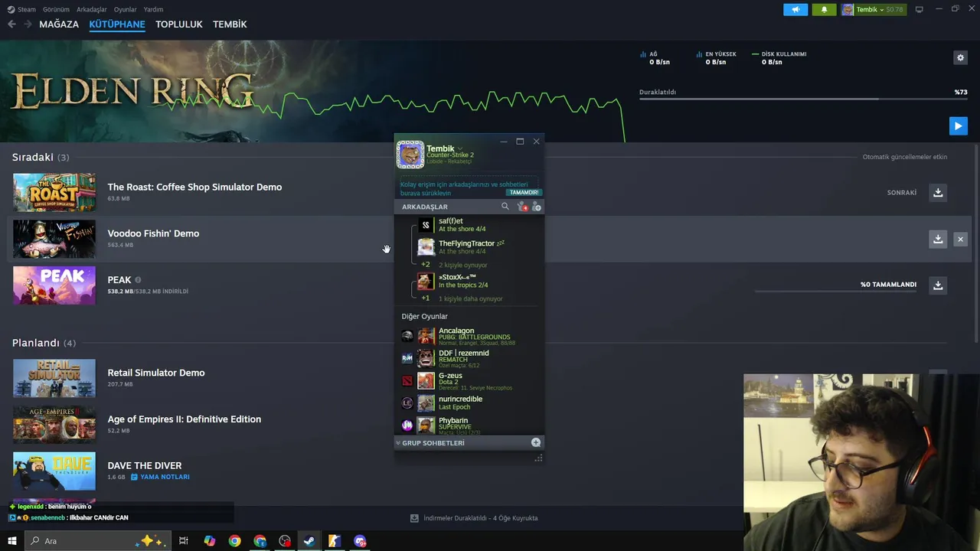Open Google Chrome from taskbar
This screenshot has width=980, height=551.
(x=234, y=541)
